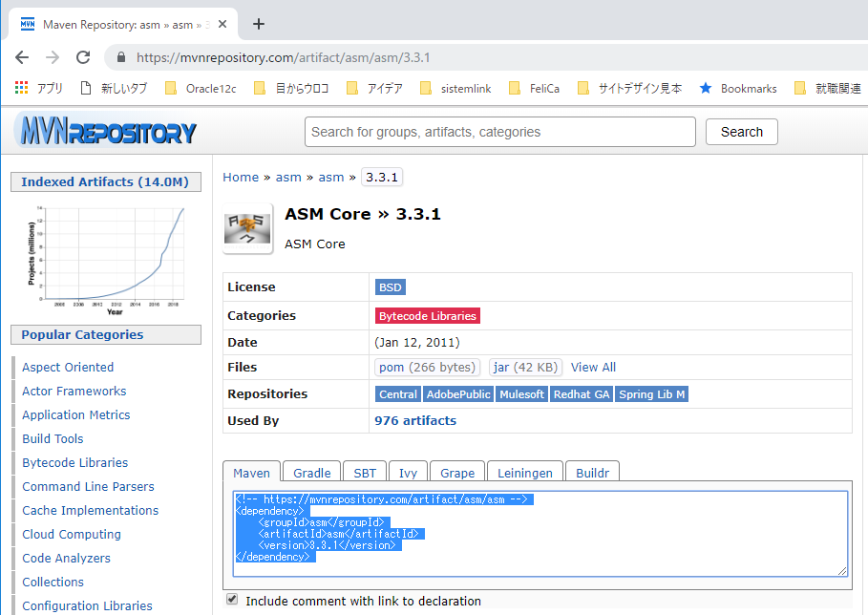Click the browser forward arrow
This screenshot has width=868, height=615.
click(53, 57)
